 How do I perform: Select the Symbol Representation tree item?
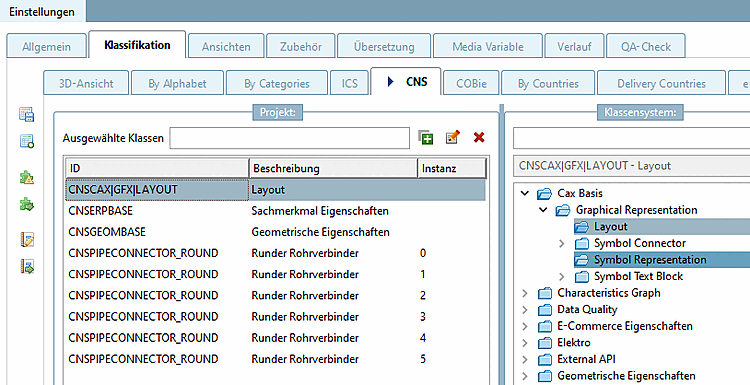click(x=650, y=260)
